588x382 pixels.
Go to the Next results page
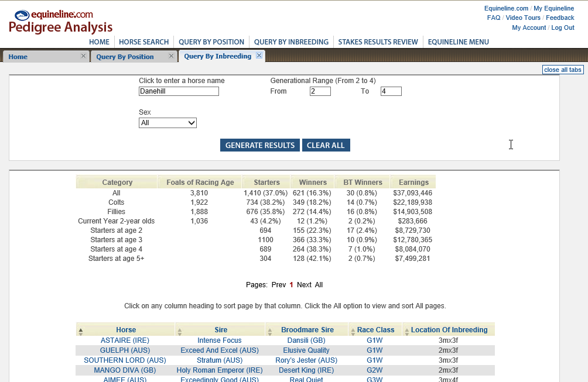pos(304,285)
